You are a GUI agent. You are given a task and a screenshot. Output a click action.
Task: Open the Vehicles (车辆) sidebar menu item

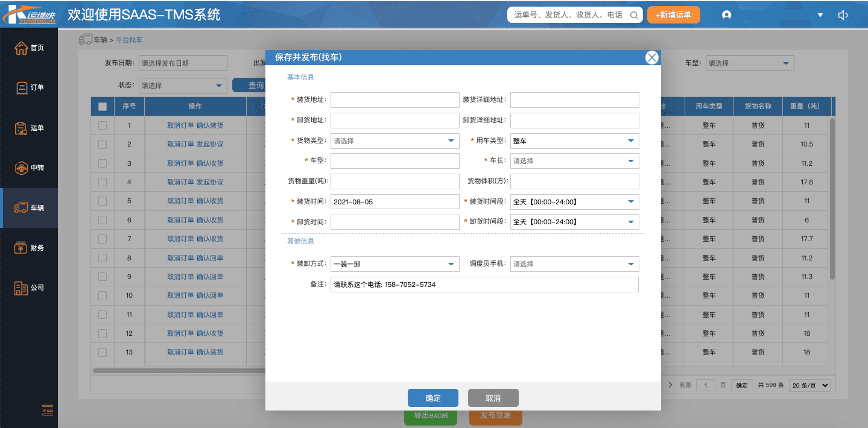point(30,208)
